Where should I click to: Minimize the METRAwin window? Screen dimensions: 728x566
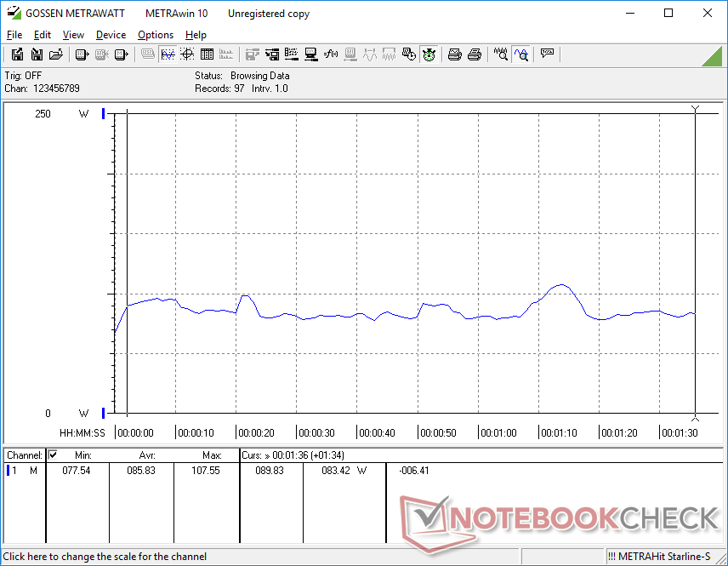(630, 13)
